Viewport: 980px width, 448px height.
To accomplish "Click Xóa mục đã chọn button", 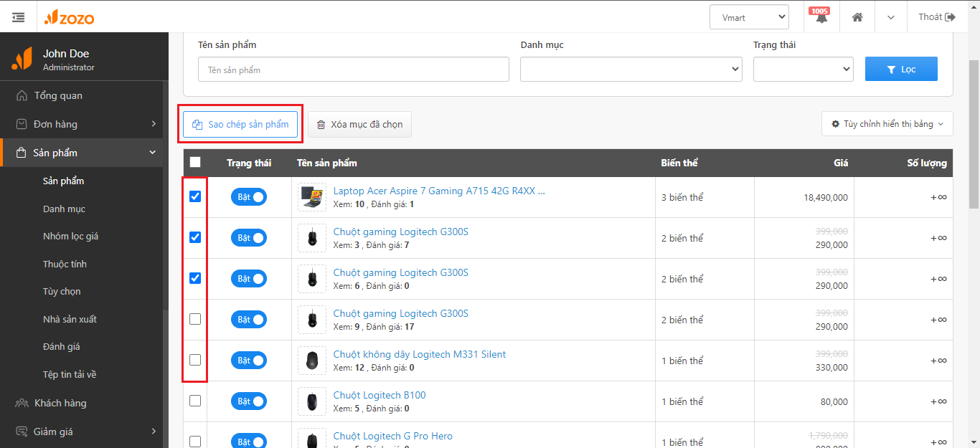I will 360,124.
